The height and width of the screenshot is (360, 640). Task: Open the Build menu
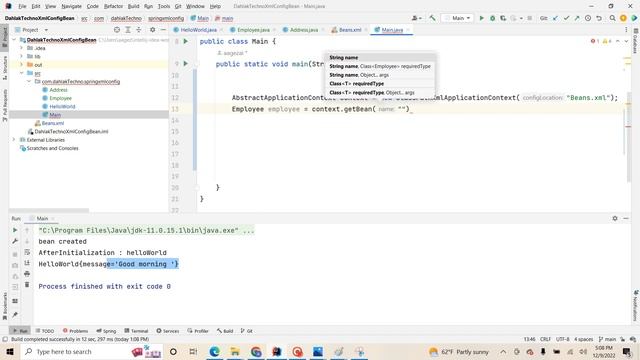pyautogui.click(x=133, y=6)
